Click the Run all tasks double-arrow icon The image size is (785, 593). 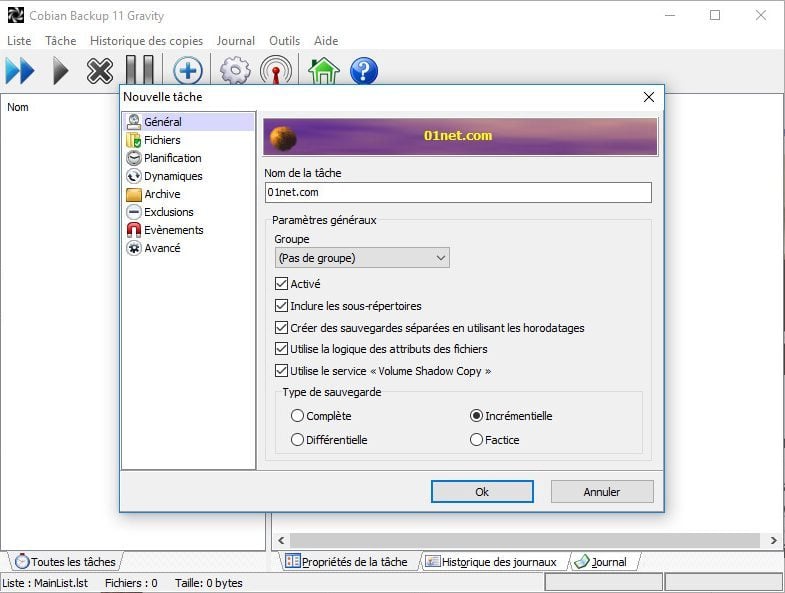(20, 71)
